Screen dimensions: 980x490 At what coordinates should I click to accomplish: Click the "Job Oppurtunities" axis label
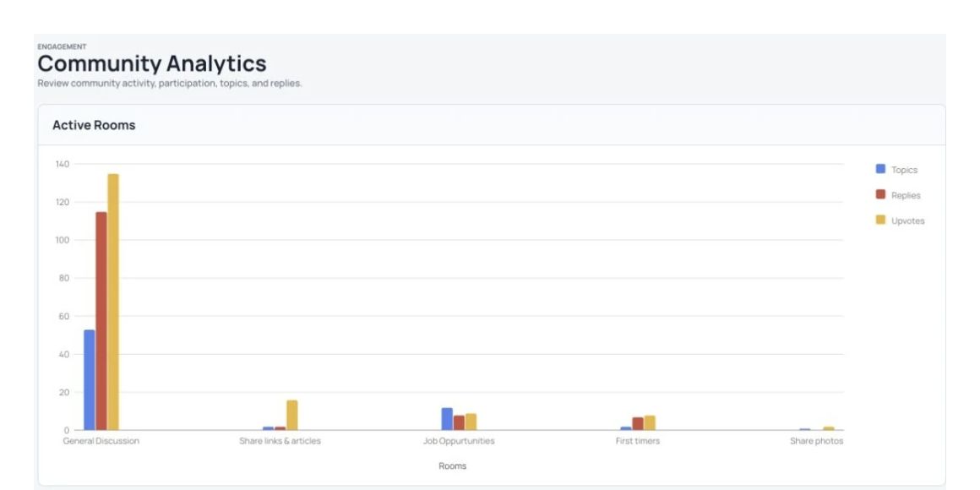pos(459,441)
